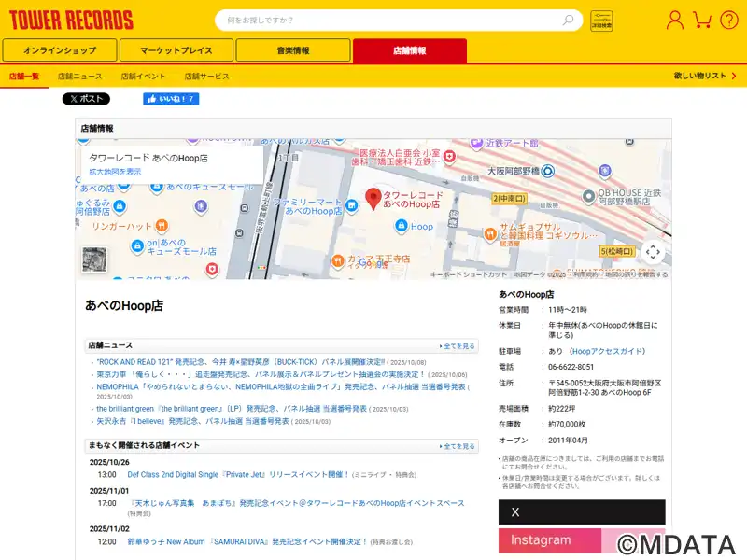Click the 大阪阿部野橋 station marker
Image resolution: width=747 pixels, height=560 pixels.
point(548,171)
